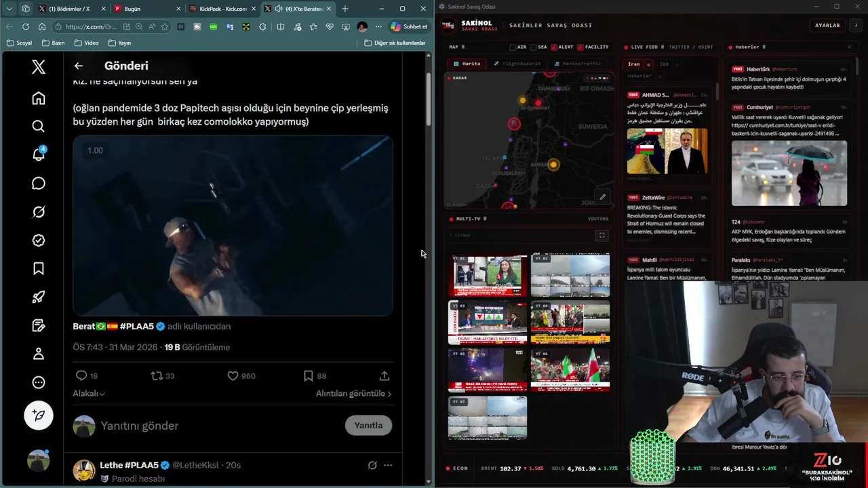Open a new browser tab with plus button
This screenshot has width=868, height=488.
345,9
